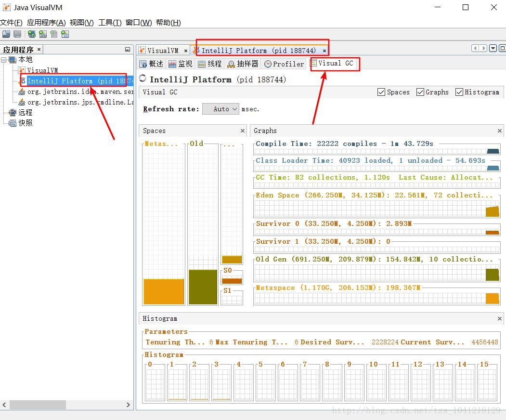
Task: Open the Refresh rate Auto dropdown
Action: click(x=221, y=109)
